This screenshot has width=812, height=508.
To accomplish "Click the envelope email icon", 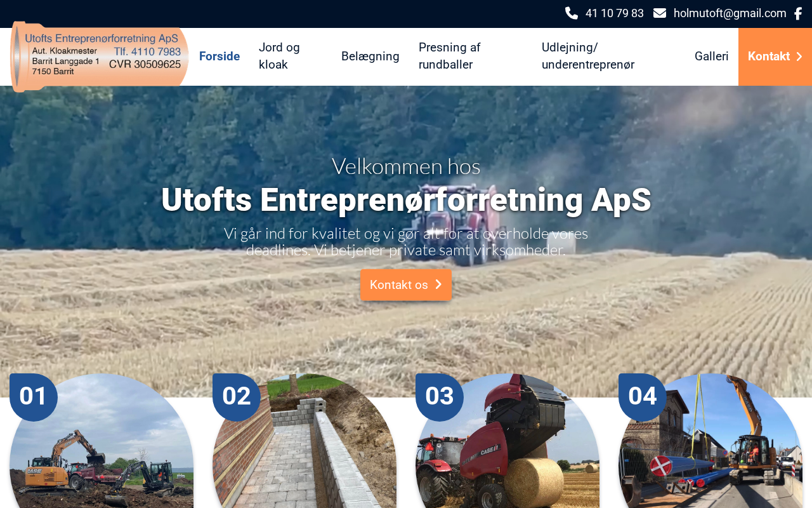I will pos(660,13).
